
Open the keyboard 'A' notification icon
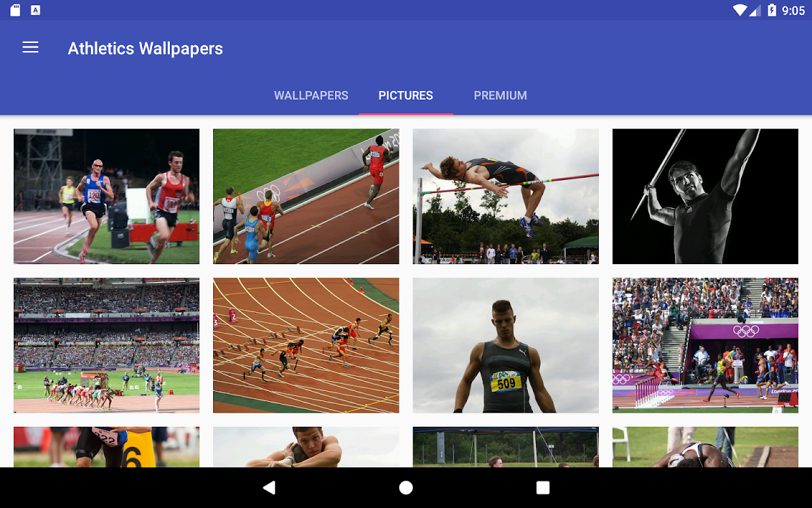(x=36, y=10)
